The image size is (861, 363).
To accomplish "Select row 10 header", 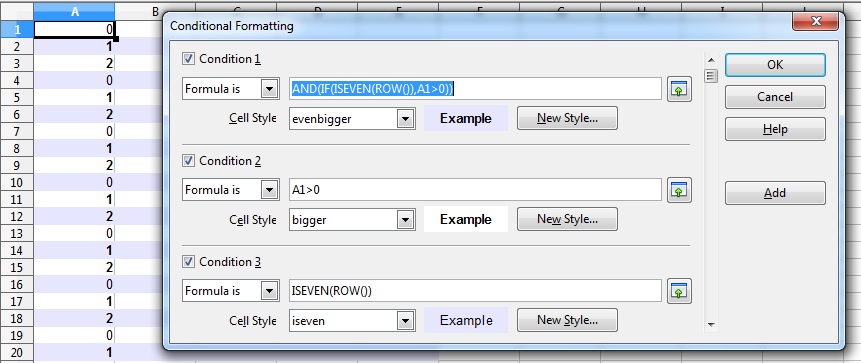I will click(x=16, y=182).
